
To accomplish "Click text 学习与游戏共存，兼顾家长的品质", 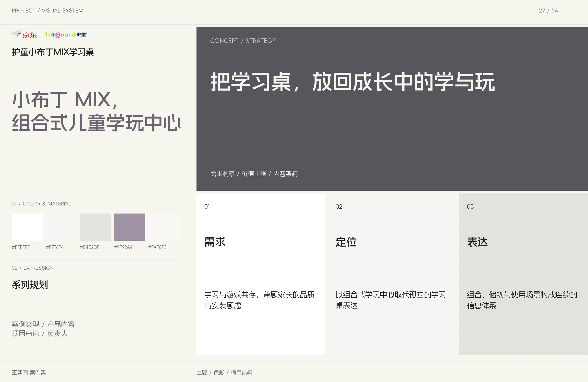I will click(259, 295).
